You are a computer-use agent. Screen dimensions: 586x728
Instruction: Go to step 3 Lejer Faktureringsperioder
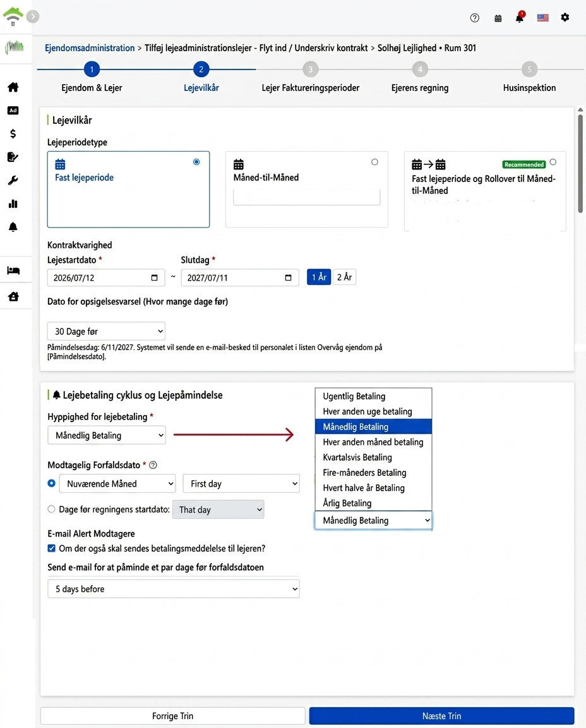(x=311, y=69)
